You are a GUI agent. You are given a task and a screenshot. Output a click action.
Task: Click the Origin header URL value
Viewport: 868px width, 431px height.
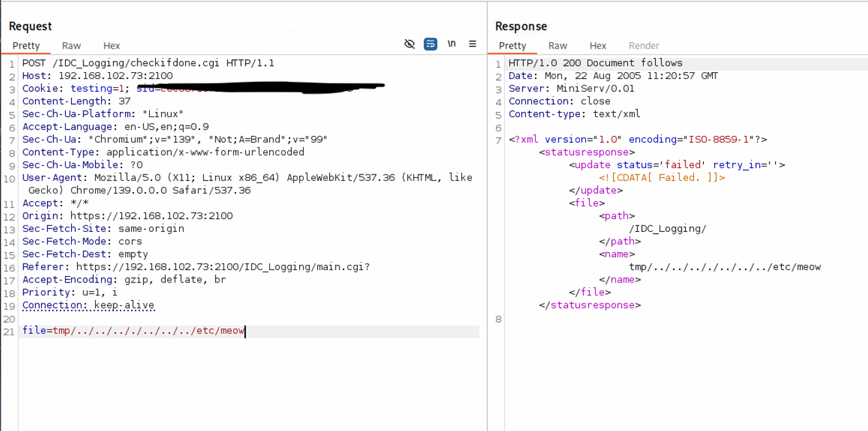pos(151,216)
